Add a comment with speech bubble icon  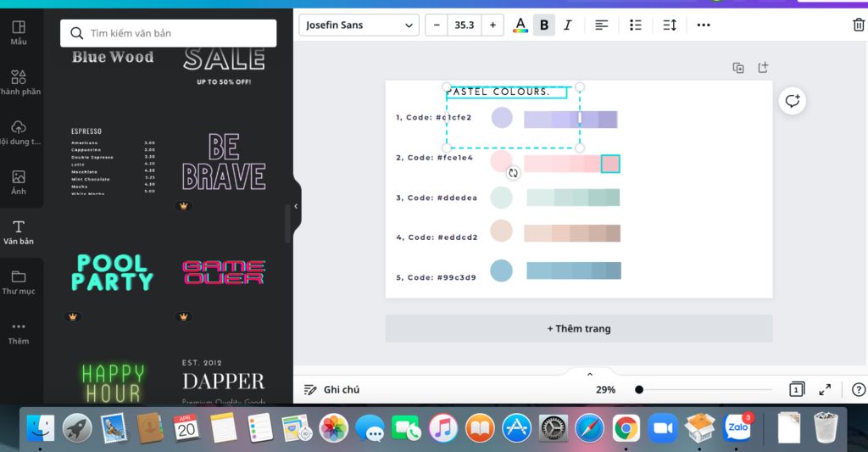[793, 101]
